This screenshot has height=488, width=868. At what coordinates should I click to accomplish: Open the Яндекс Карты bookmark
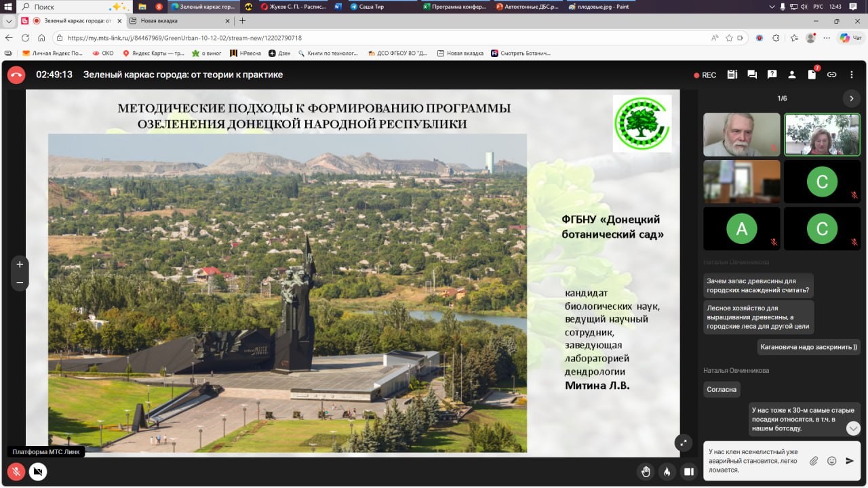click(x=153, y=53)
